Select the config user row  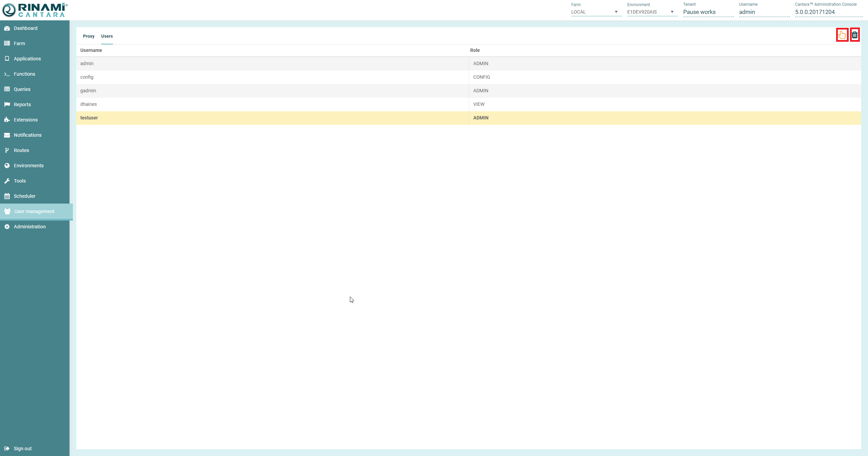(x=87, y=77)
